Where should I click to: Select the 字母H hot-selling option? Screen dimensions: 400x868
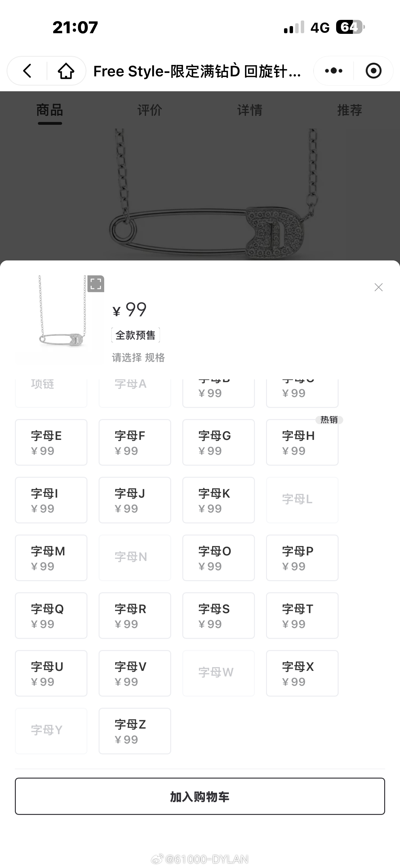302,442
